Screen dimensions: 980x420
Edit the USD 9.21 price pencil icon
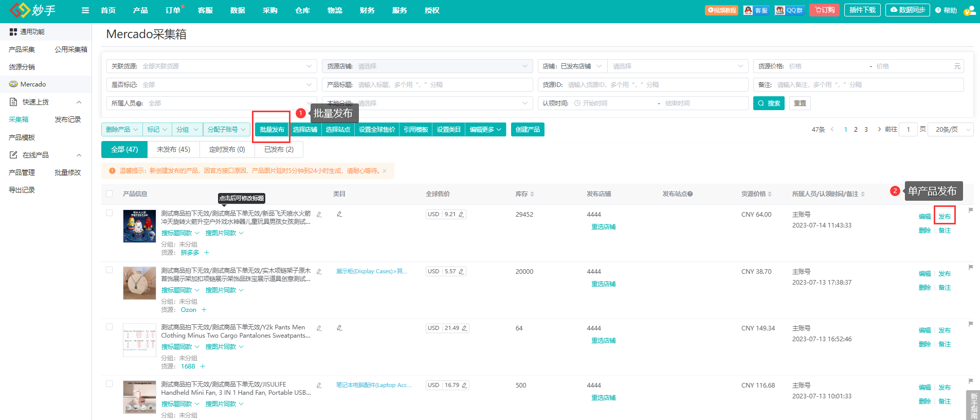pos(461,215)
